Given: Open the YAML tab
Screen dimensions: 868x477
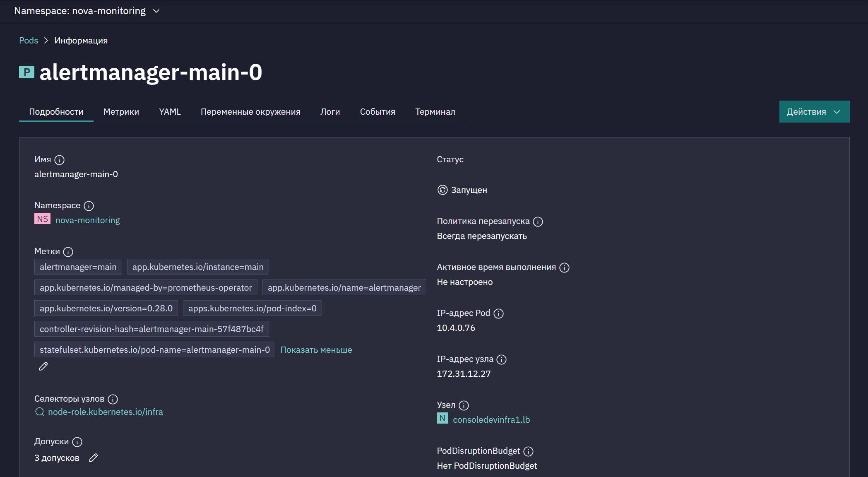Looking at the screenshot, I should (x=170, y=112).
